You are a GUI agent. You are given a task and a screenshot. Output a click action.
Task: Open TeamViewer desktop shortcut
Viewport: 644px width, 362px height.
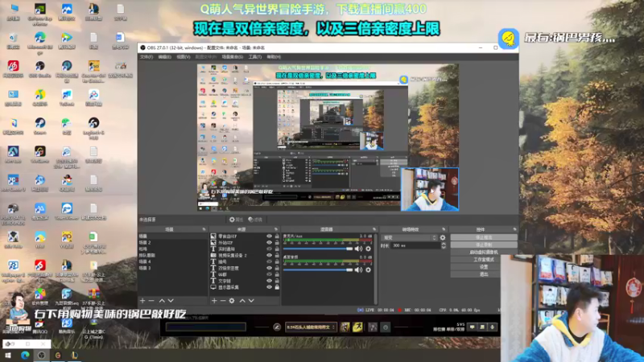(x=67, y=211)
